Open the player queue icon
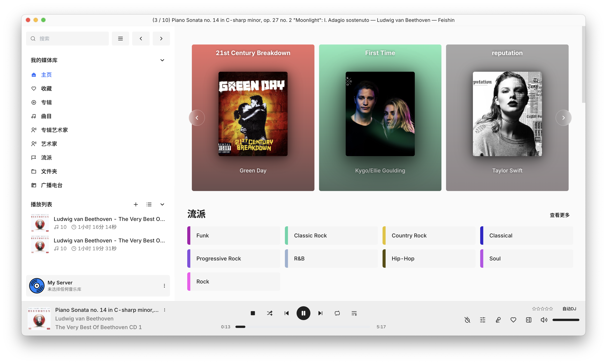The height and width of the screenshot is (364, 607). pos(354,313)
